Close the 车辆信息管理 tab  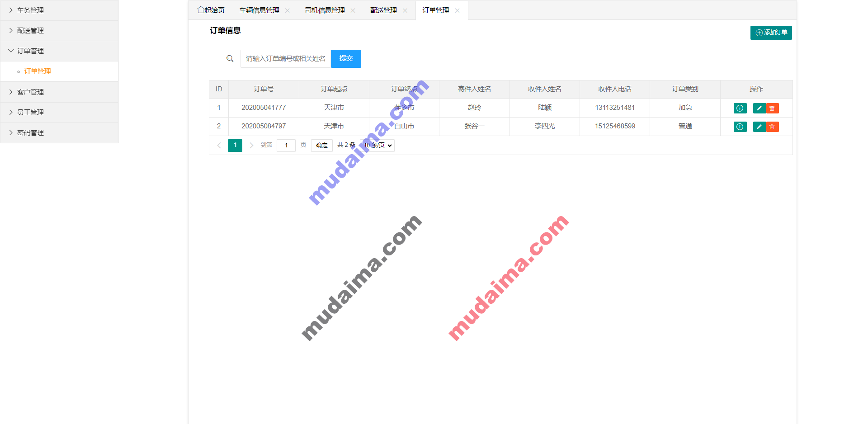point(287,10)
